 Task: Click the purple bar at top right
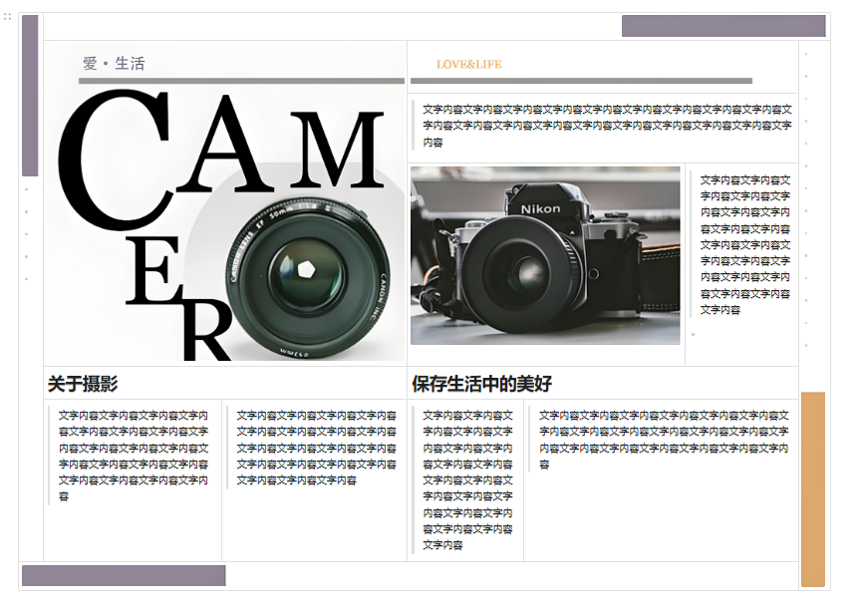(723, 26)
